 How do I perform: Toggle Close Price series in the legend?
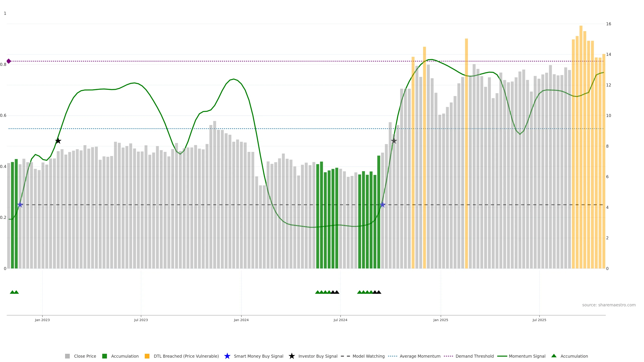(x=85, y=356)
